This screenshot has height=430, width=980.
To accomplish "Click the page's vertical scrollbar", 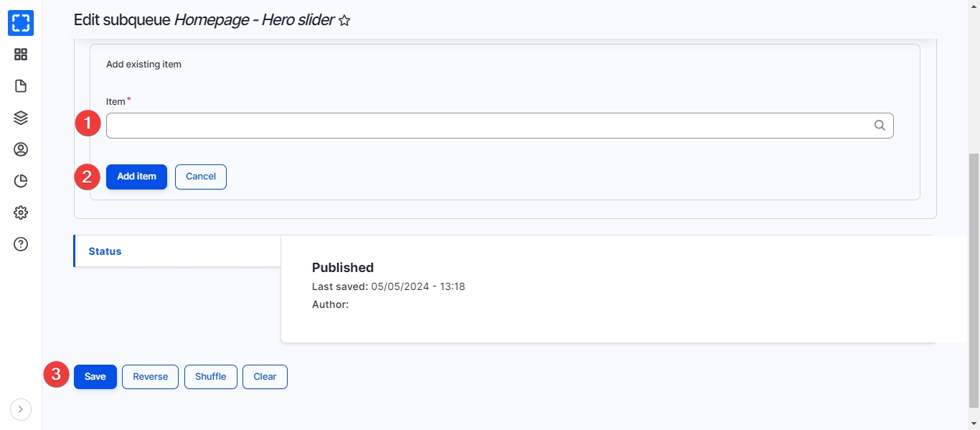I will coord(974,280).
